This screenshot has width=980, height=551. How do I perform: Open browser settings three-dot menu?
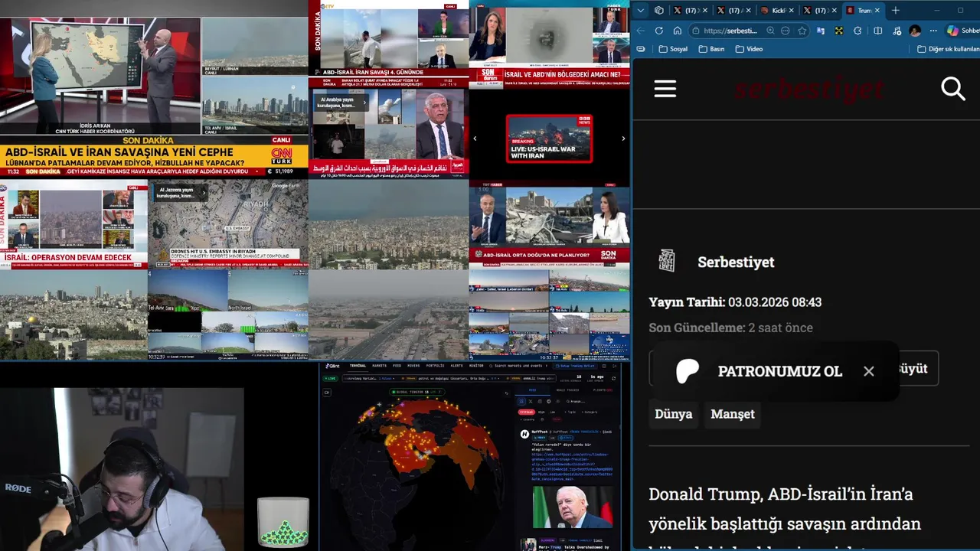click(933, 31)
